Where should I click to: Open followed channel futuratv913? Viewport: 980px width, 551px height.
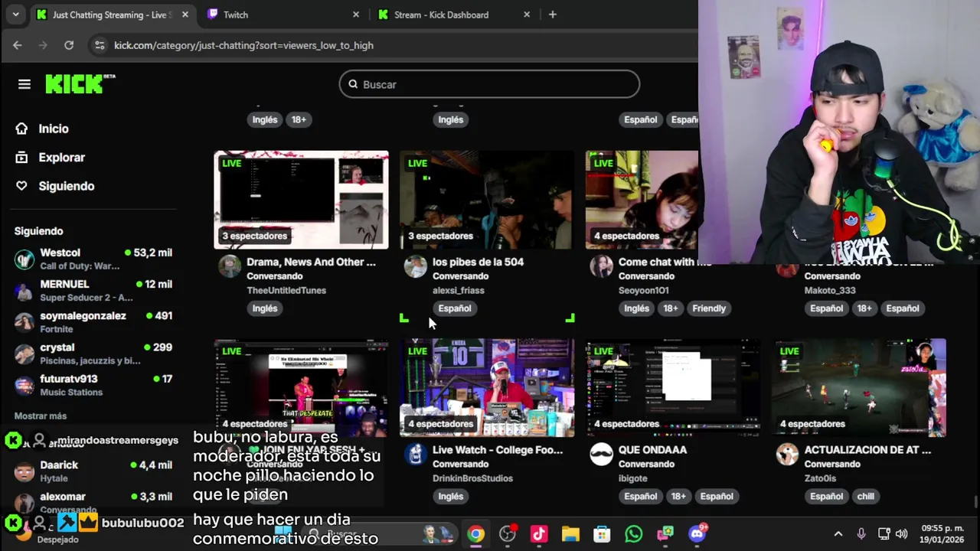(93, 385)
